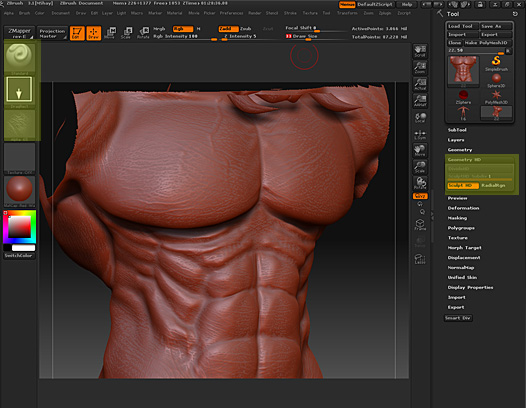The height and width of the screenshot is (408, 526).
Task: Select the Move transform icon in top toolbar
Action: (x=110, y=33)
